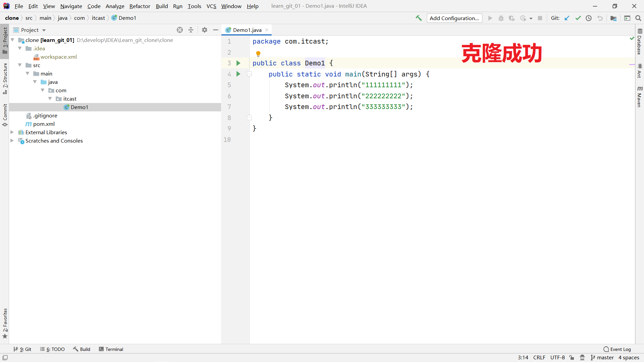Click the inspector hat icon in status bar
Viewport: 644px width, 362px height.
pos(582,358)
